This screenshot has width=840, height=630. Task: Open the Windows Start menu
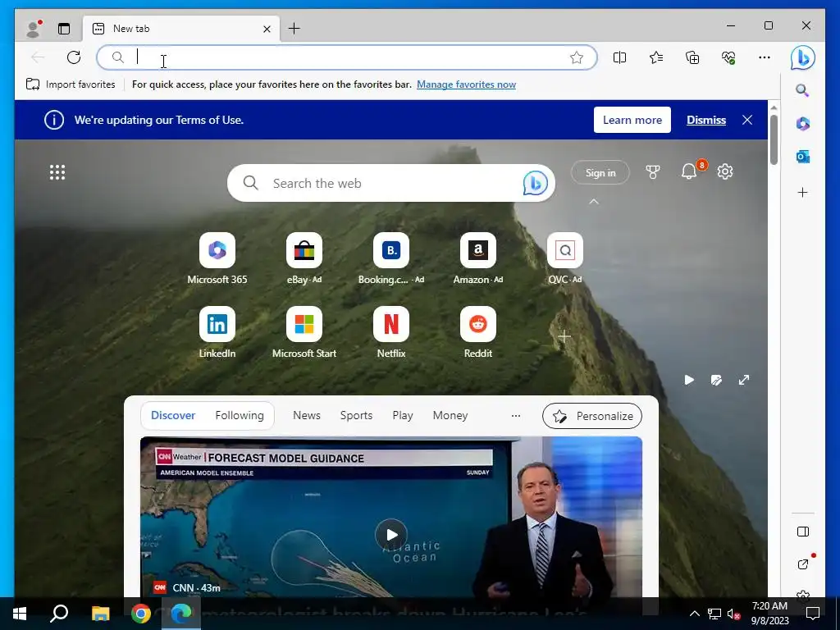(x=20, y=614)
